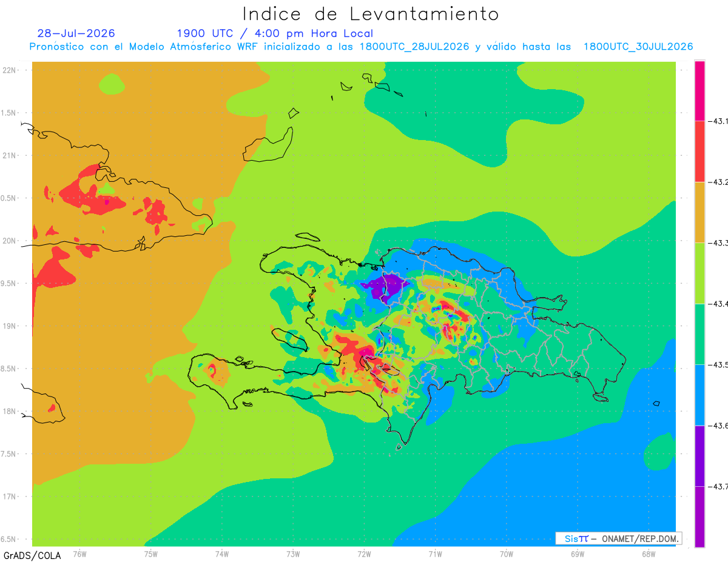Click the "GrADS/COLA" credit label

pos(32,555)
